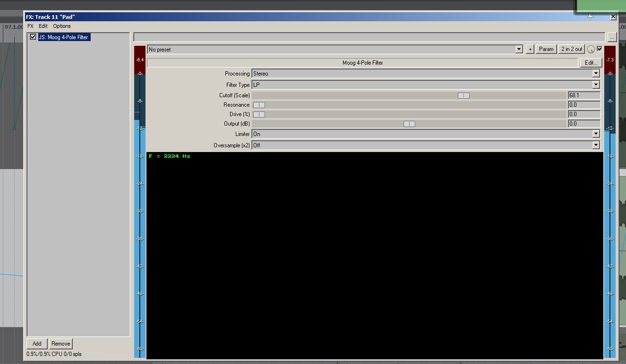Click the Output (dB) slider handle
This screenshot has width=626, height=364.
pos(409,124)
